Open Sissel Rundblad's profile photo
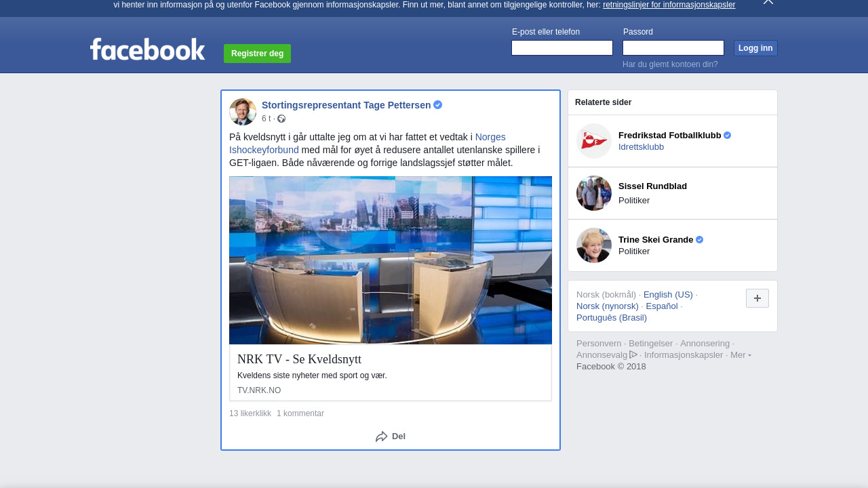The image size is (868, 488). coord(594,193)
